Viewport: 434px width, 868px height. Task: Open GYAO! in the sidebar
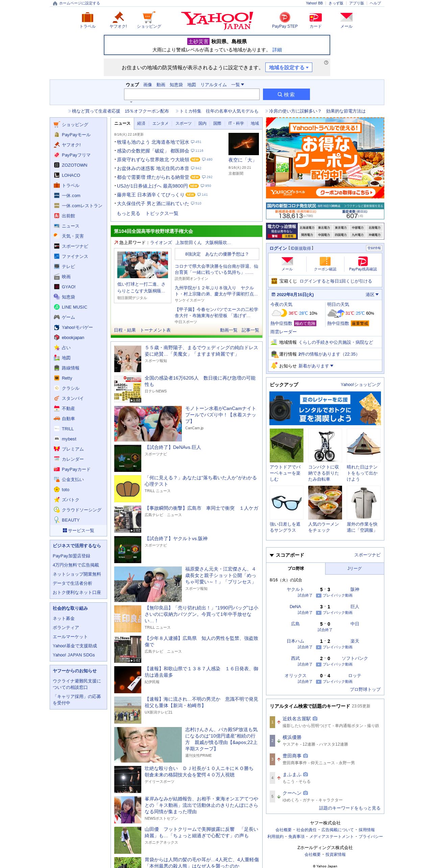click(x=69, y=287)
